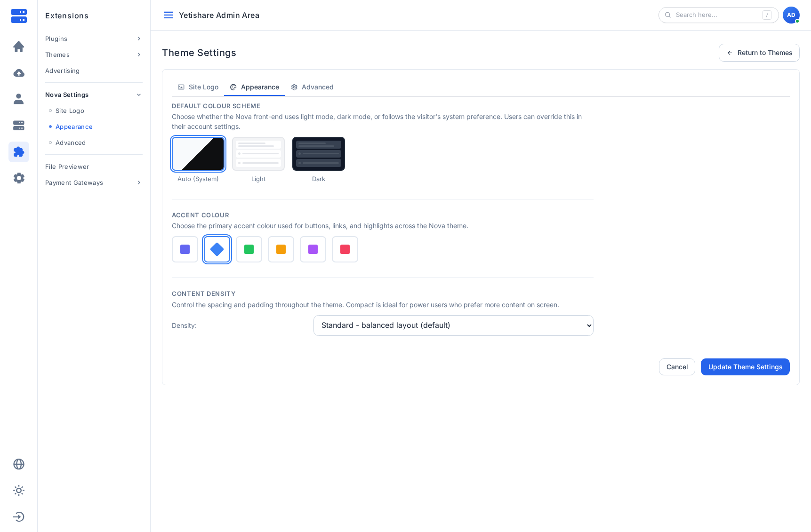
Task: Switch to the Site Logo tab
Action: pyautogui.click(x=198, y=87)
